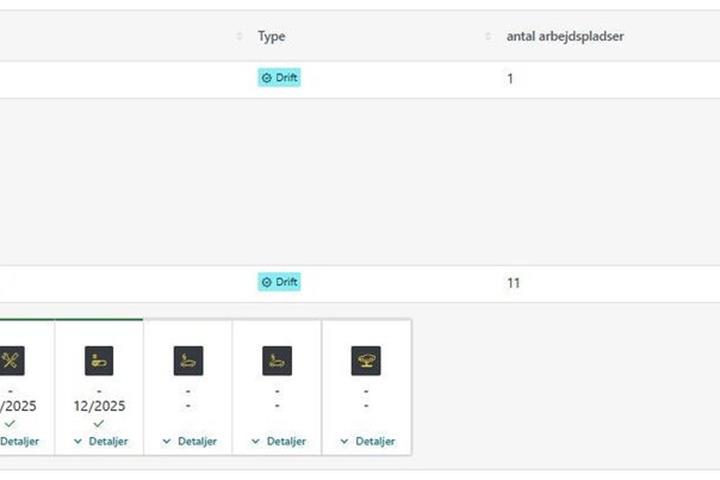Expand Detaljer under the 12/2025 card
Screen dimensions: 720x480
point(101,441)
